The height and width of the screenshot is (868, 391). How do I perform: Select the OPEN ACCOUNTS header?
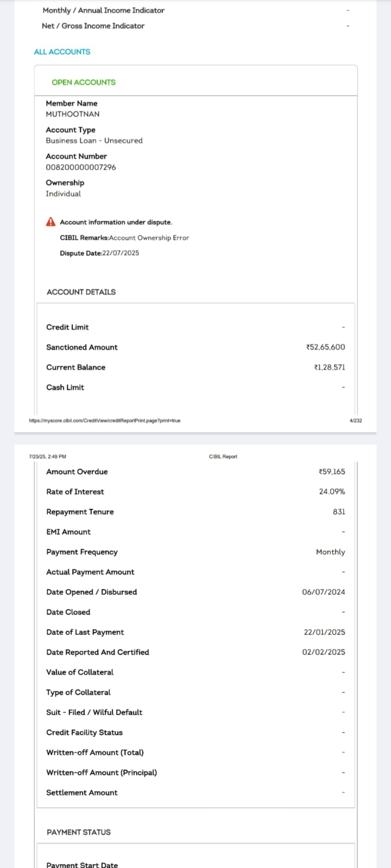point(84,82)
